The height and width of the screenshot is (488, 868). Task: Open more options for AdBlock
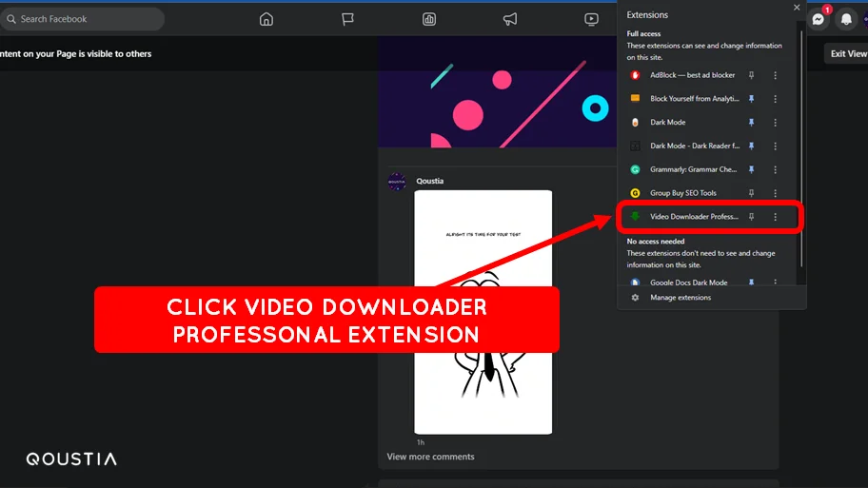coord(775,75)
